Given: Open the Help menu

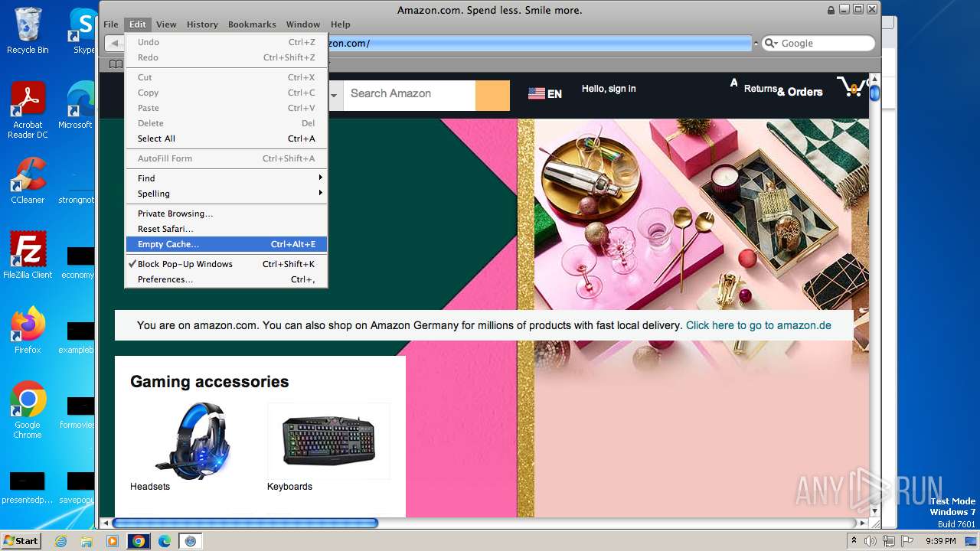Looking at the screenshot, I should [341, 24].
